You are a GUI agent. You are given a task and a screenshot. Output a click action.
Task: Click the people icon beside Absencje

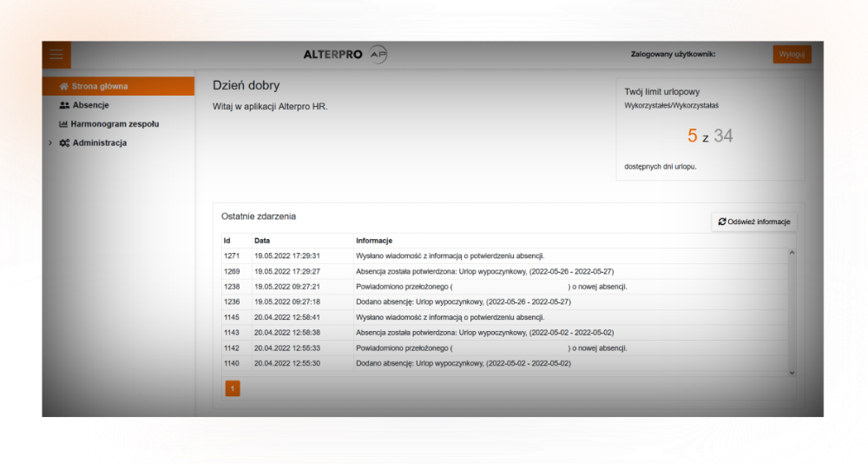[64, 105]
